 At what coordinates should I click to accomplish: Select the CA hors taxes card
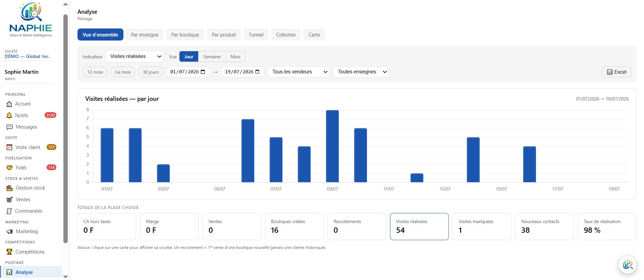coord(107,227)
